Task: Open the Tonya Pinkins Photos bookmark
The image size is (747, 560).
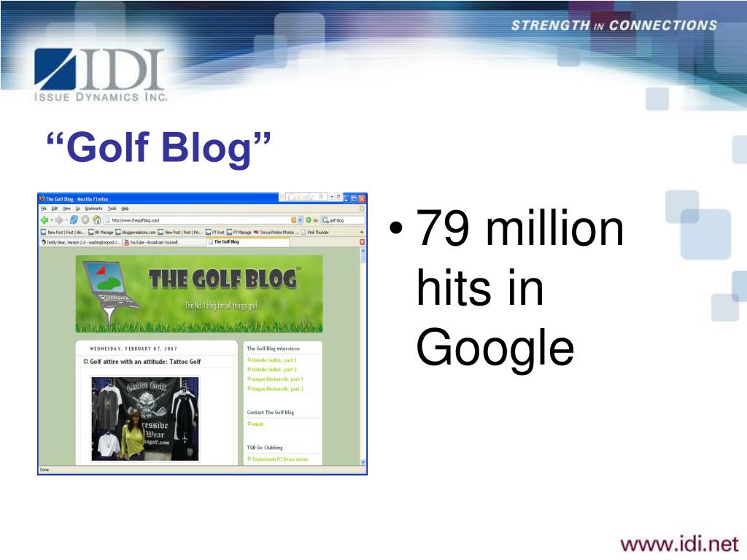Action: [276, 233]
